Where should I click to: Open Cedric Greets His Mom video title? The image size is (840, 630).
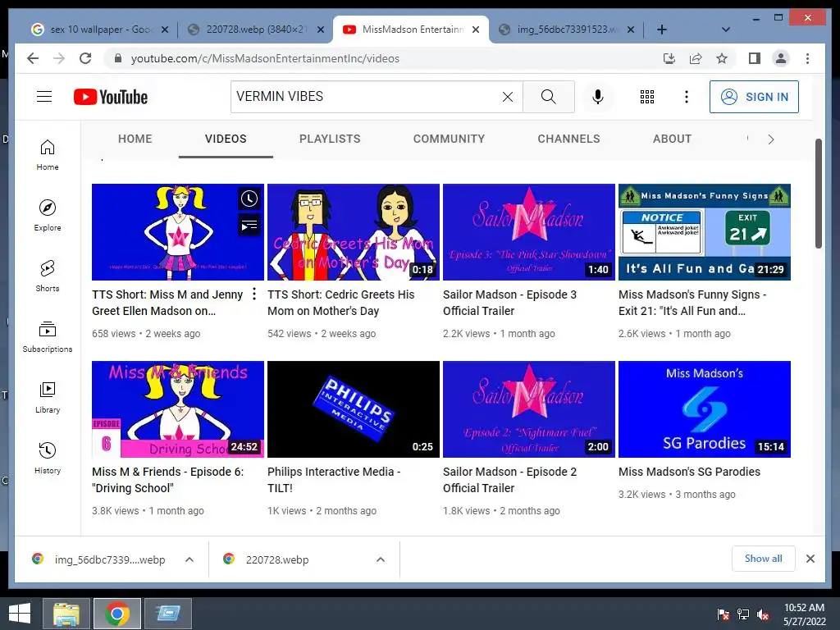pos(340,303)
